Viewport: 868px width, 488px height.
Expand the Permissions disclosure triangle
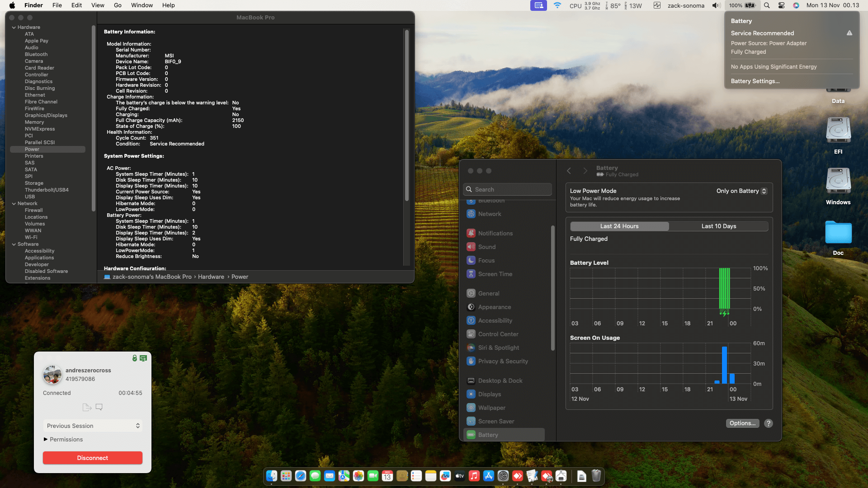(x=46, y=439)
